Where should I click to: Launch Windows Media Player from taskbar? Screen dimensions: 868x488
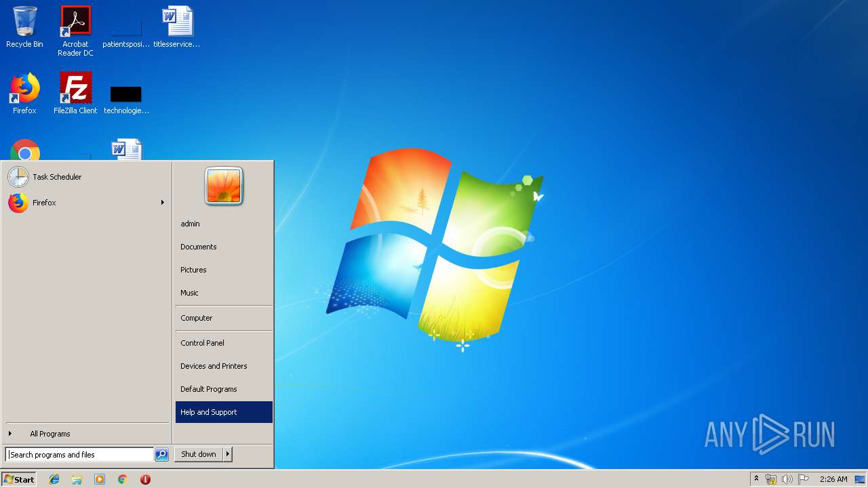[100, 479]
